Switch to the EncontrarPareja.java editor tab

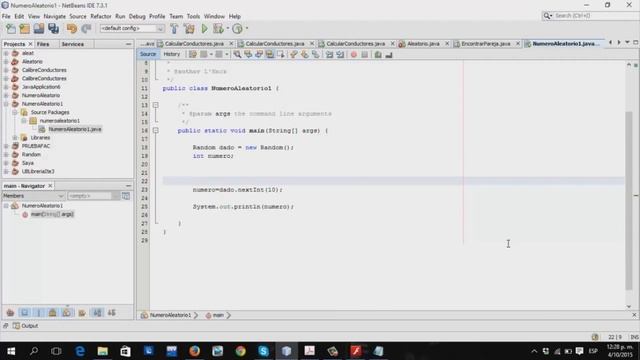coord(485,44)
